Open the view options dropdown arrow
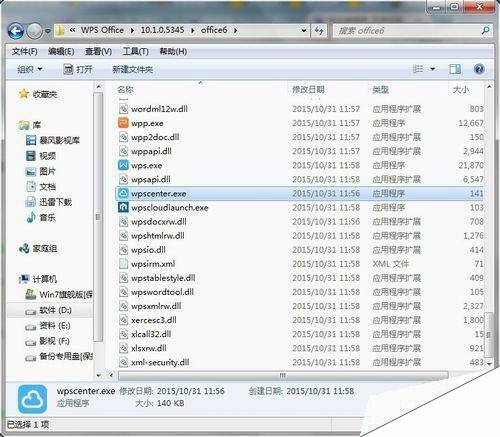The image size is (500, 437). coord(433,69)
